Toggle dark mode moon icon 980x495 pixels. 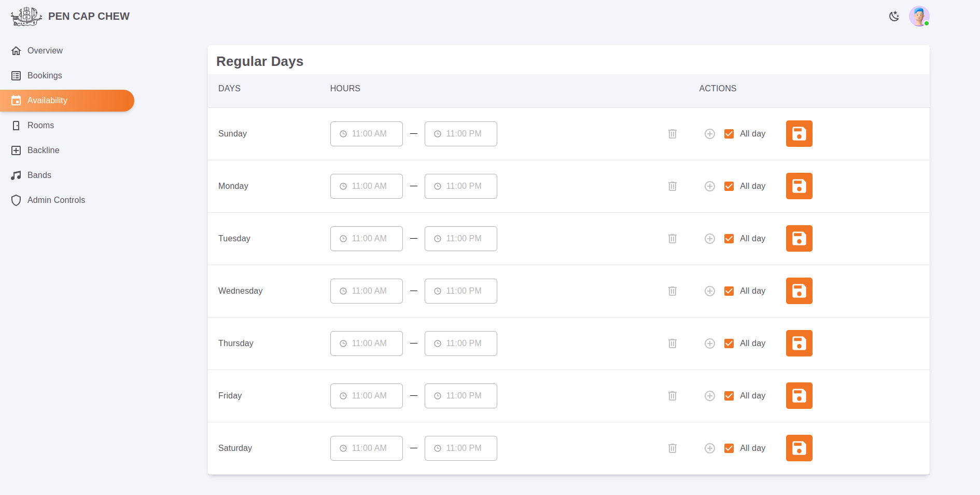pyautogui.click(x=894, y=17)
